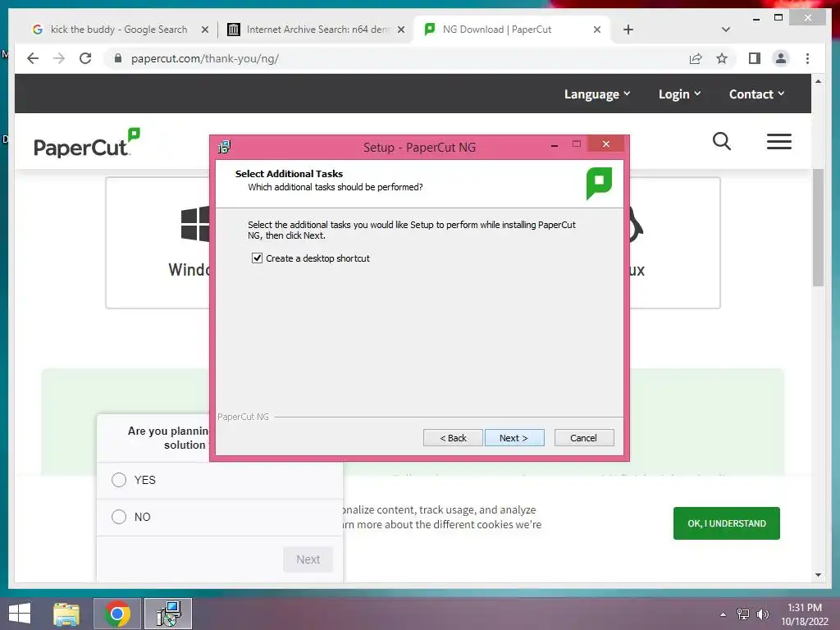Minimize the PaperCut NG setup window
This screenshot has width=840, height=630.
pos(555,144)
